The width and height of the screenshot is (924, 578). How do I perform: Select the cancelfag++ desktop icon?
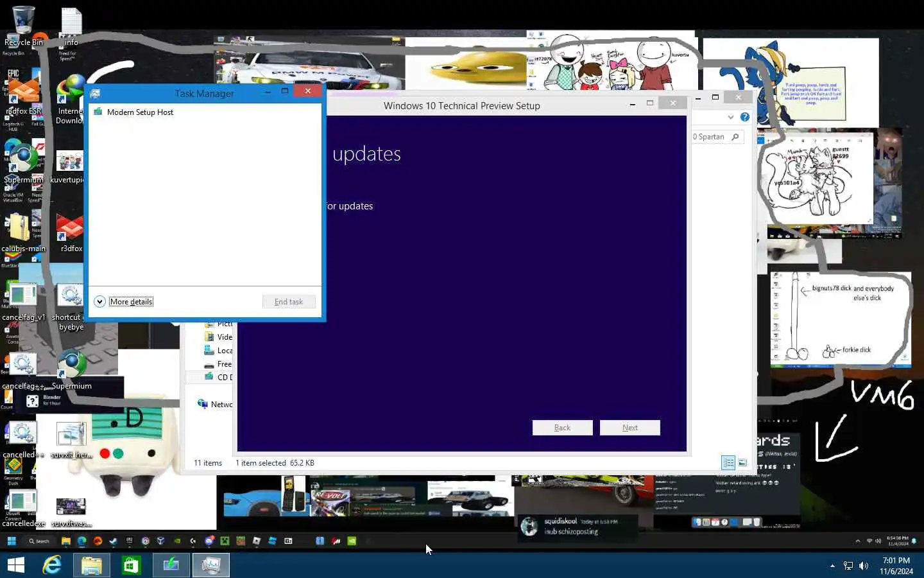coord(23,371)
